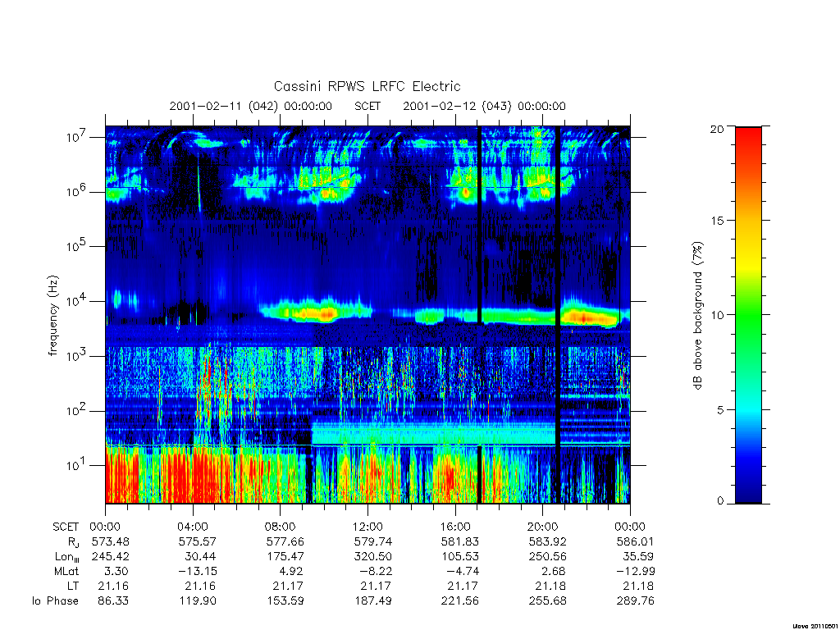Click time tick label '12:00'
This screenshot has width=840, height=630.
[x=367, y=527]
